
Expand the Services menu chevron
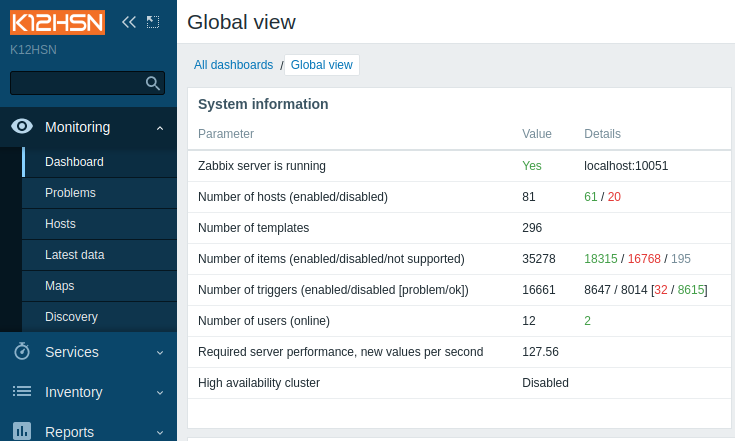160,352
